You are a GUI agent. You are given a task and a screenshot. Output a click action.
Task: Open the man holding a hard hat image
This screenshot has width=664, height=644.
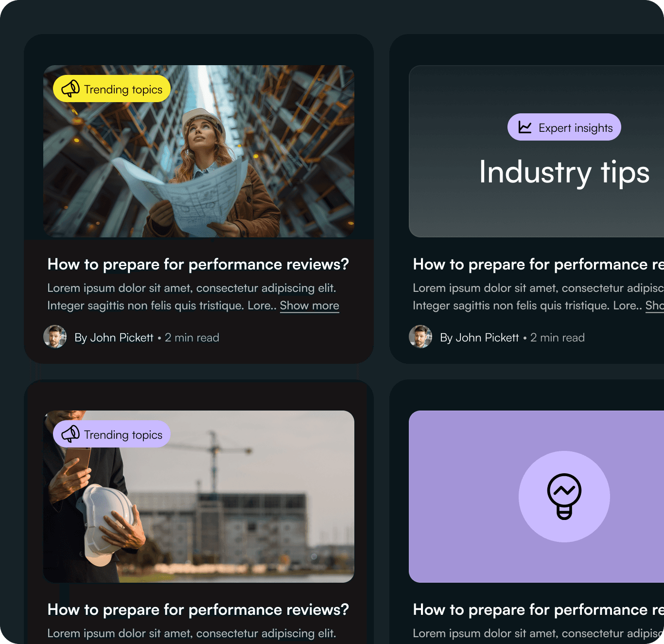(199, 497)
